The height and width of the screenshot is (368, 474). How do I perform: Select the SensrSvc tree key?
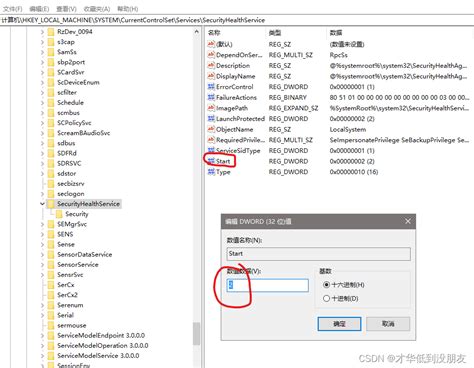click(70, 275)
